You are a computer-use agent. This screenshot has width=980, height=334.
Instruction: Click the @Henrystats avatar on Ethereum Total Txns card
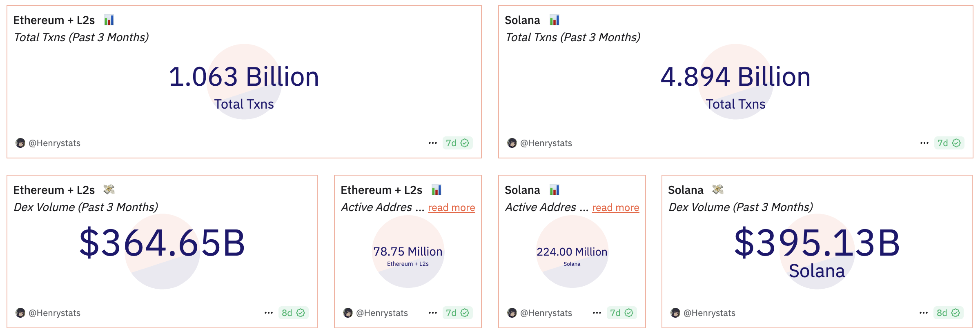coord(20,143)
